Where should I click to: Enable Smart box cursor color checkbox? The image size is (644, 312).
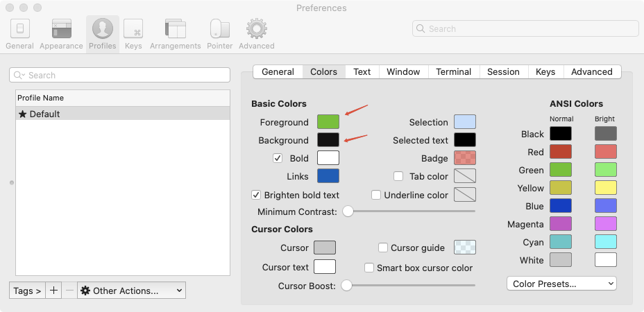coord(369,268)
